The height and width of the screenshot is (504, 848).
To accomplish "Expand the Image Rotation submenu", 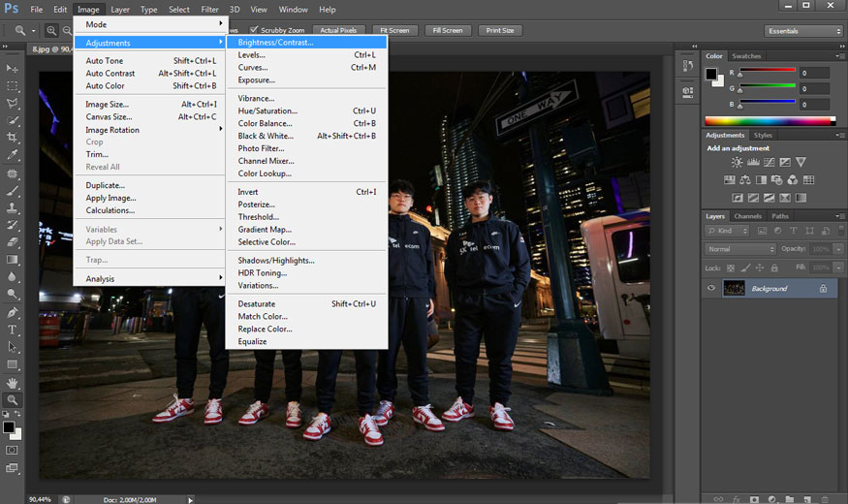I will pyautogui.click(x=149, y=130).
